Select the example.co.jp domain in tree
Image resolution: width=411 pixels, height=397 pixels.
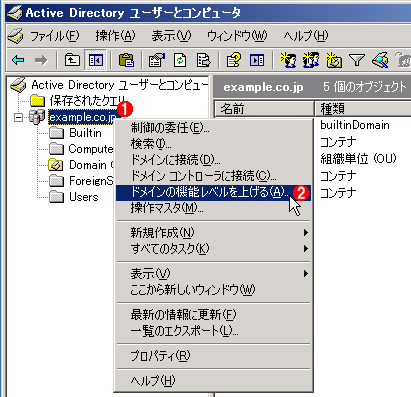tap(82, 117)
